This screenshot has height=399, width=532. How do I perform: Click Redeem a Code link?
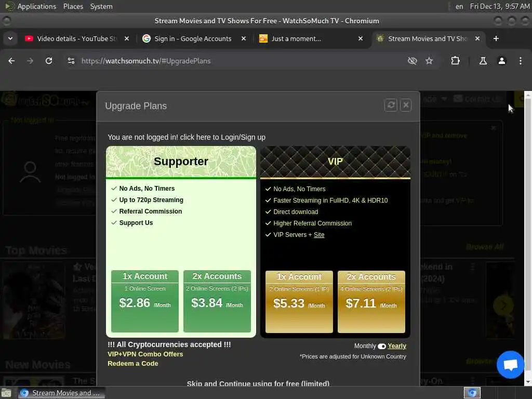pyautogui.click(x=132, y=363)
